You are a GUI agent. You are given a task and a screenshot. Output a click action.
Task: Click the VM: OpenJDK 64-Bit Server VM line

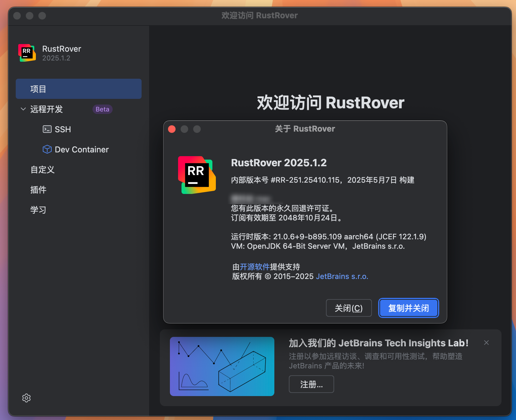(x=318, y=246)
